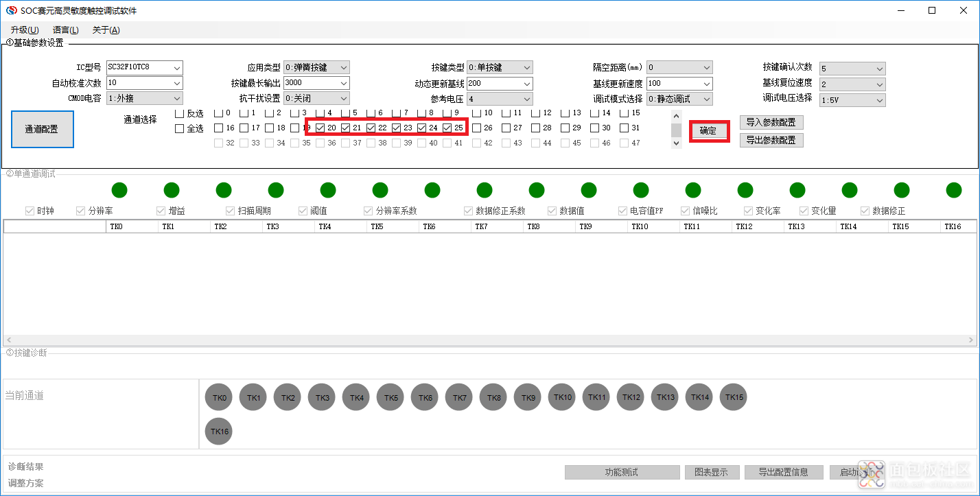Click the 通道配置 button

tap(42, 129)
